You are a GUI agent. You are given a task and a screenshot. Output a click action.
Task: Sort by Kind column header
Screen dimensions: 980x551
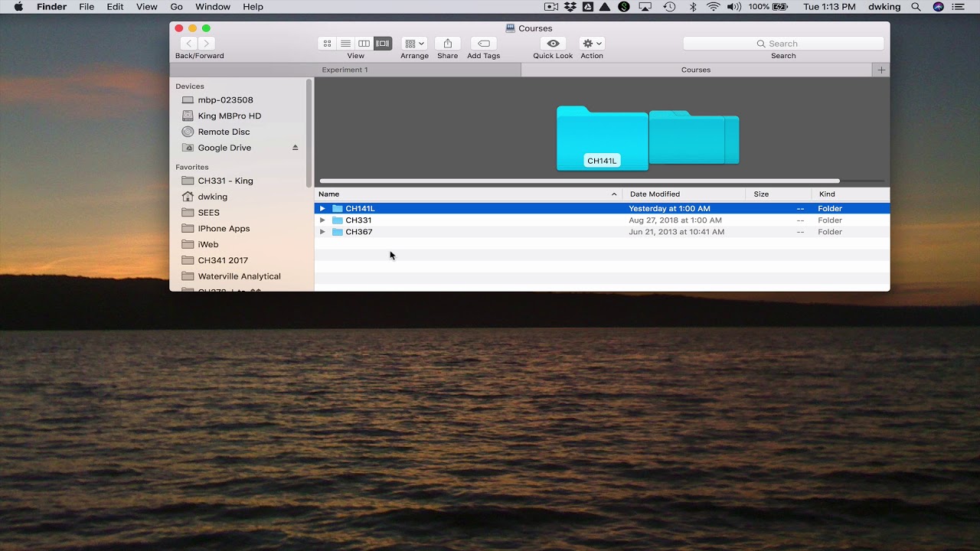pyautogui.click(x=851, y=194)
